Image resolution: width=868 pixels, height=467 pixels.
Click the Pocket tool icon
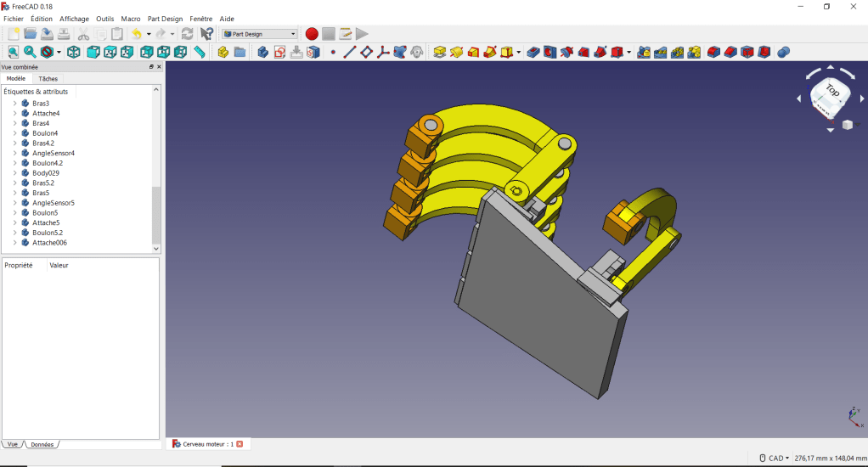click(533, 53)
